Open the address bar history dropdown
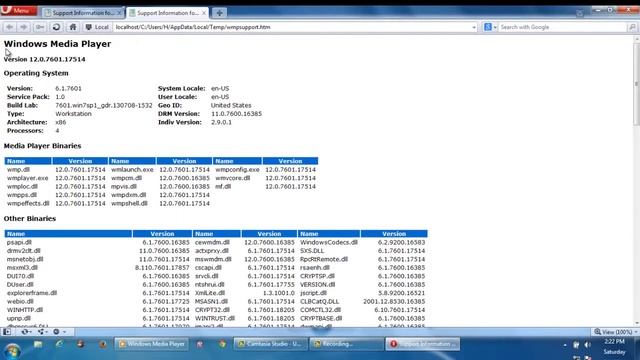The height and width of the screenshot is (360, 640). pyautogui.click(x=474, y=27)
